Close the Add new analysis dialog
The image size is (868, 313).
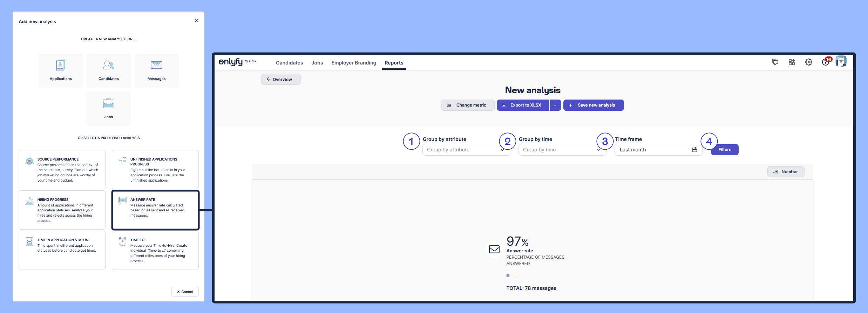click(x=197, y=21)
